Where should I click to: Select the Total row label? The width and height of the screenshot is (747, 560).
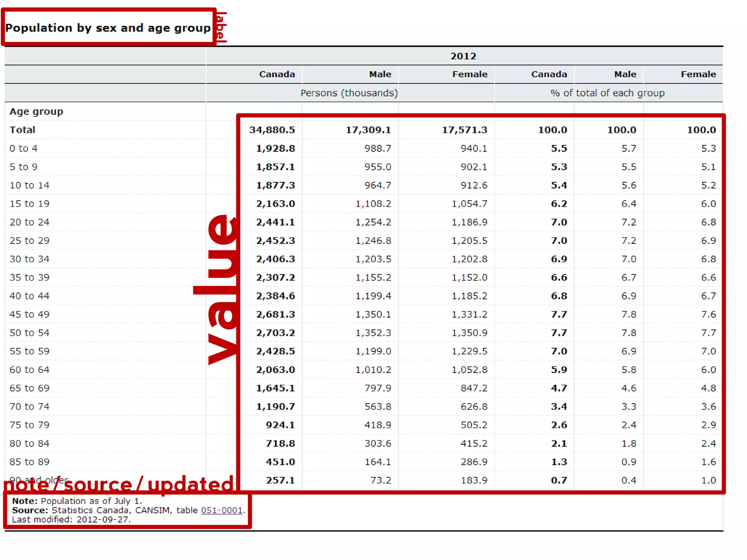[x=23, y=130]
